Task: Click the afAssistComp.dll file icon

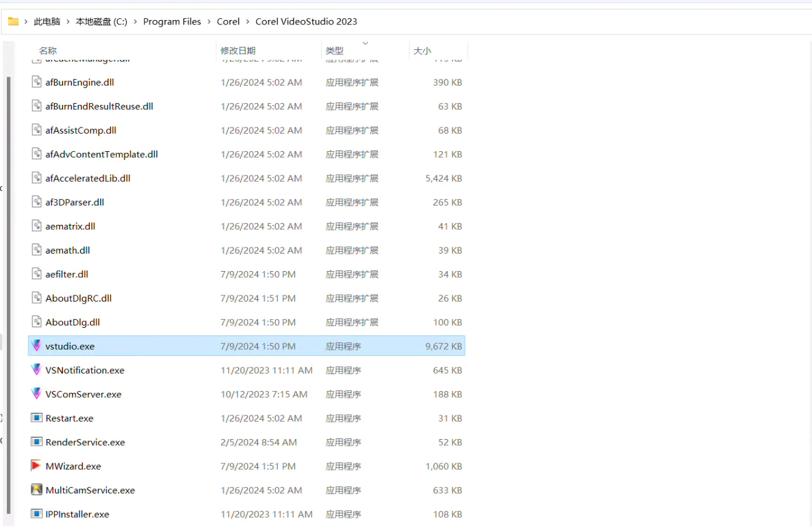Action: (x=37, y=130)
